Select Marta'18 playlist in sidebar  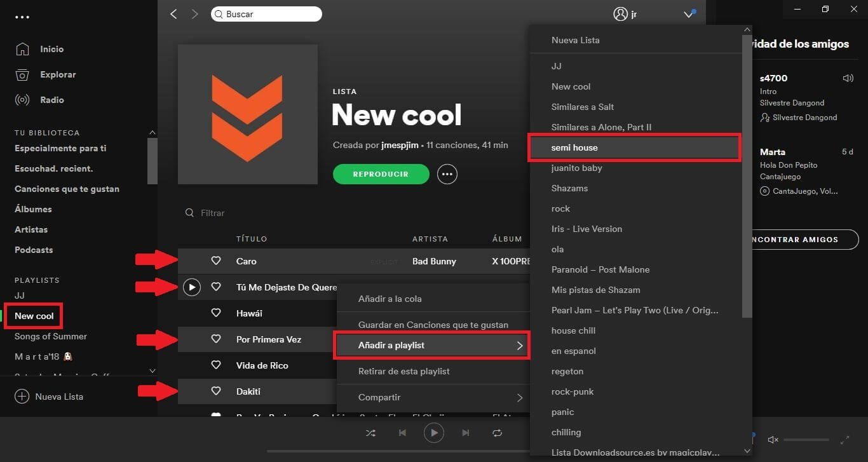(x=44, y=357)
